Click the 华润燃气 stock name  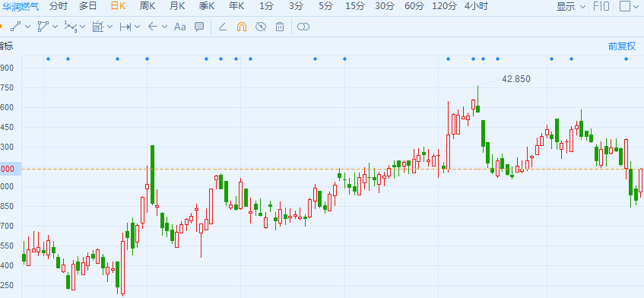point(20,6)
